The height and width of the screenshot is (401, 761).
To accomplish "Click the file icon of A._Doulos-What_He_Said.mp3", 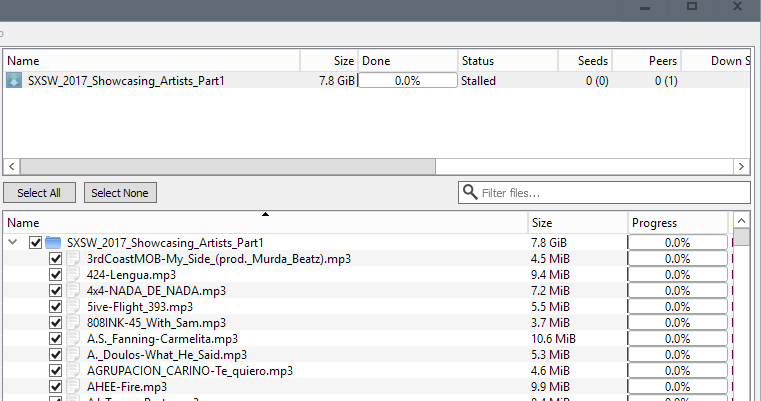I will click(x=73, y=355).
